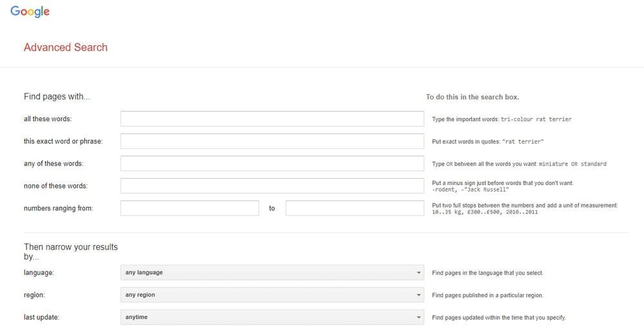Screen dimensions: 644x327
Task: Click the 'language:' label
Action: click(39, 273)
